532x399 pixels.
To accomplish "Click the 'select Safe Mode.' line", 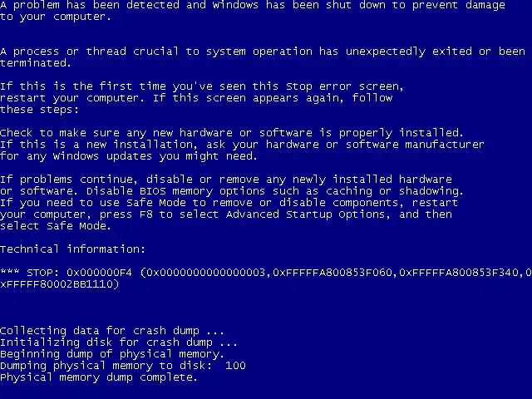I will coord(56,226).
